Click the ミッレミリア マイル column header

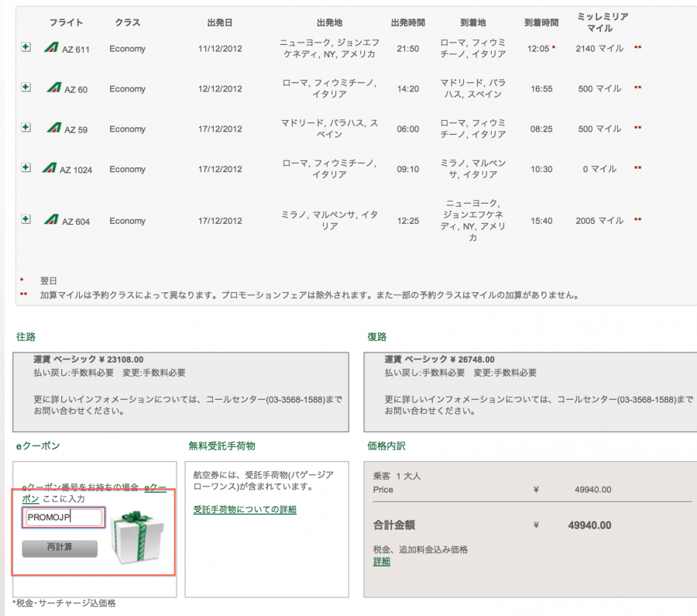click(x=602, y=22)
